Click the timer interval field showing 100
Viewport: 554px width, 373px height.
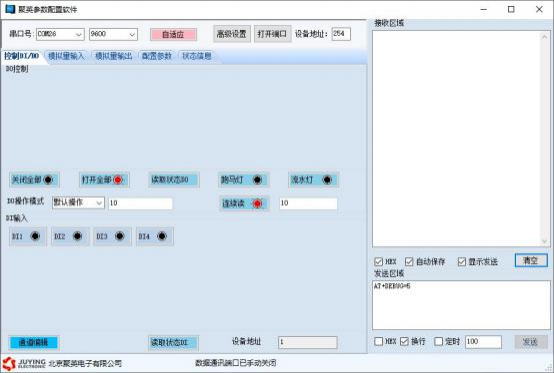coord(483,342)
